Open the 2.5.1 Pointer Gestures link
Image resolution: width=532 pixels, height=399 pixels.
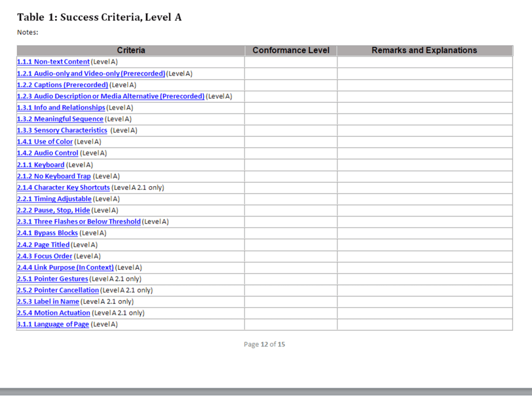(53, 279)
